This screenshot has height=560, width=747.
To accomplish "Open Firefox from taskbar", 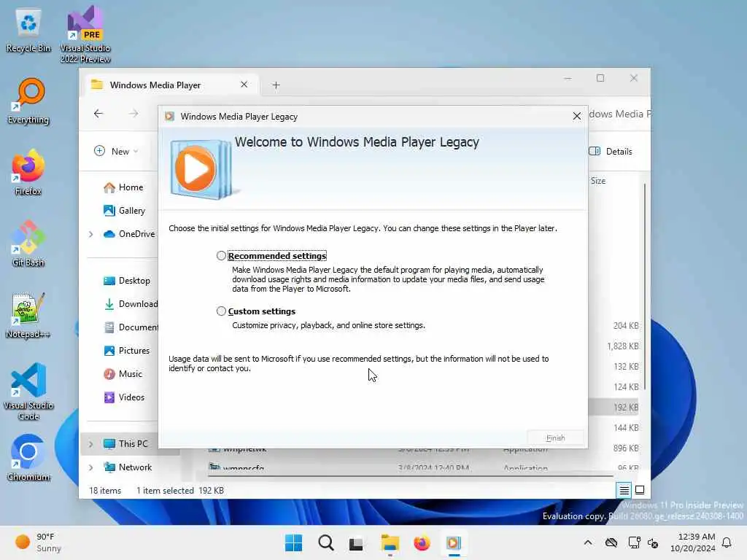I will (x=422, y=542).
